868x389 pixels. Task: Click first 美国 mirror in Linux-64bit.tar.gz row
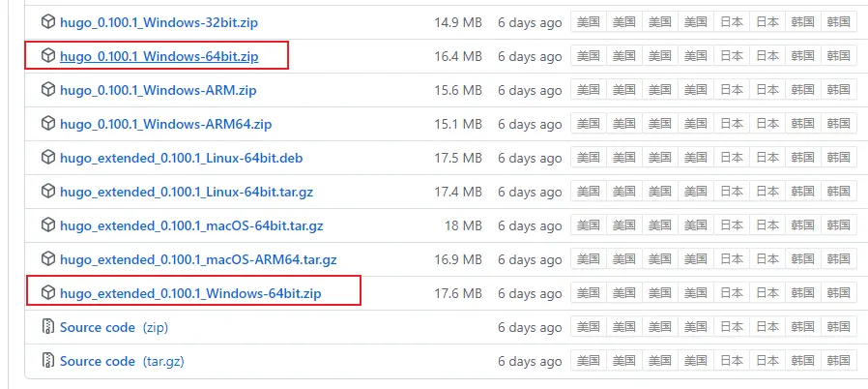589,192
